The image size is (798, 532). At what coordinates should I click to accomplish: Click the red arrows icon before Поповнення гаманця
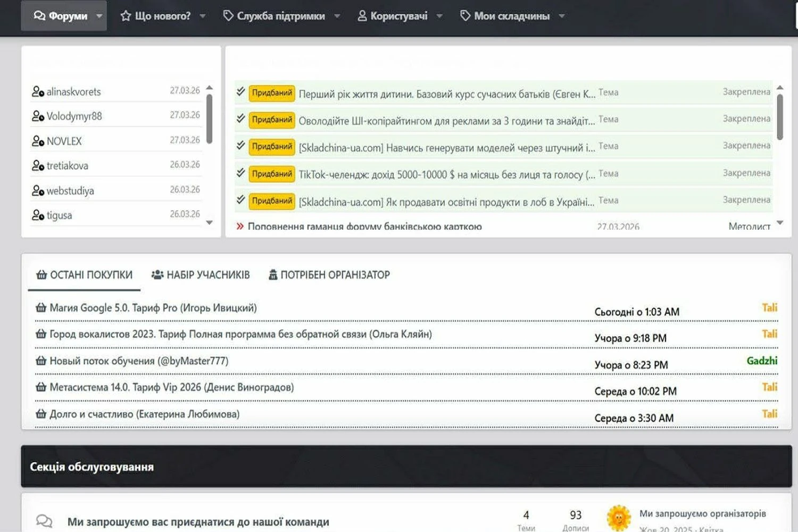point(240,226)
